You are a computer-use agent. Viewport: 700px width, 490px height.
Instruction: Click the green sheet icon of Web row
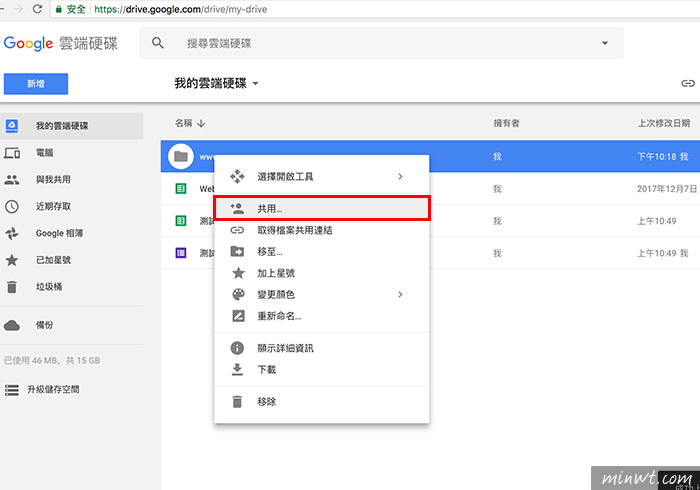click(181, 189)
